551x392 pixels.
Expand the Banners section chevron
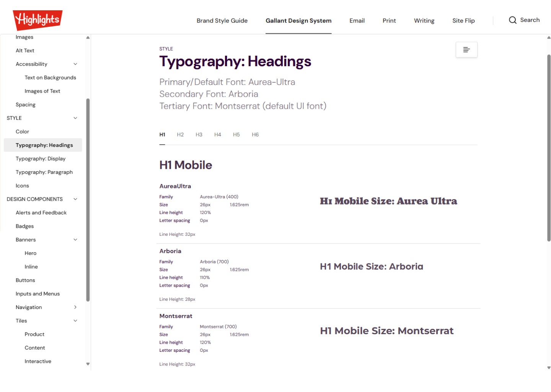pos(75,239)
